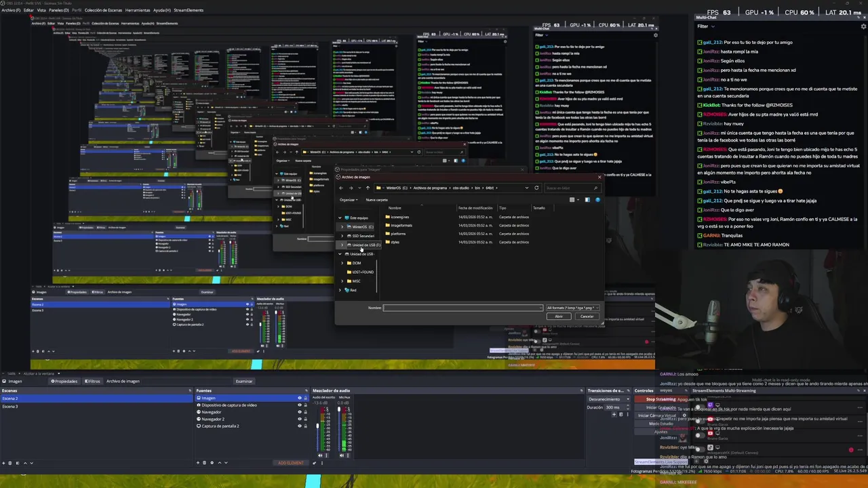The width and height of the screenshot is (868, 488).
Task: Click the Nombre filename input field
Action: coord(463,308)
